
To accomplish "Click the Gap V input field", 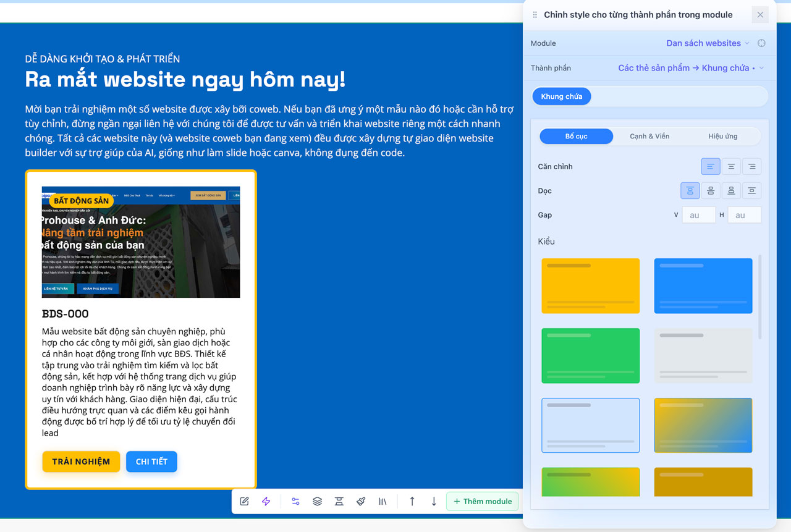I will click(x=698, y=215).
